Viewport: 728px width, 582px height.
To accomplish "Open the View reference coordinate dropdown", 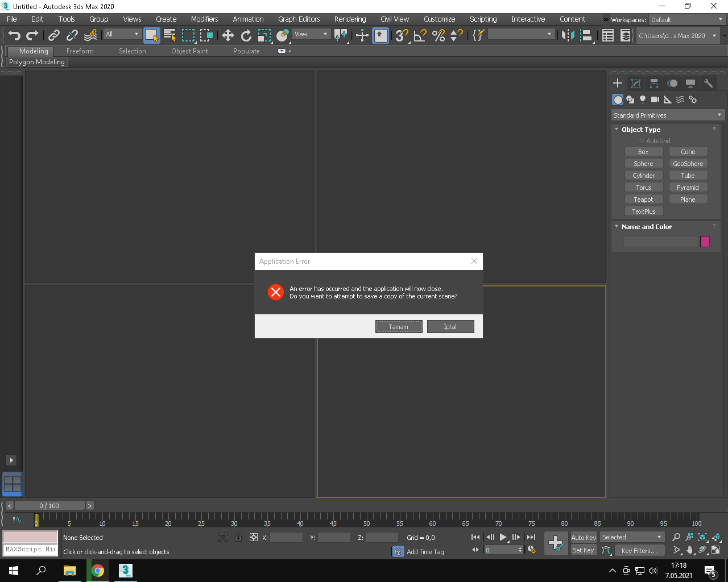I will point(311,34).
